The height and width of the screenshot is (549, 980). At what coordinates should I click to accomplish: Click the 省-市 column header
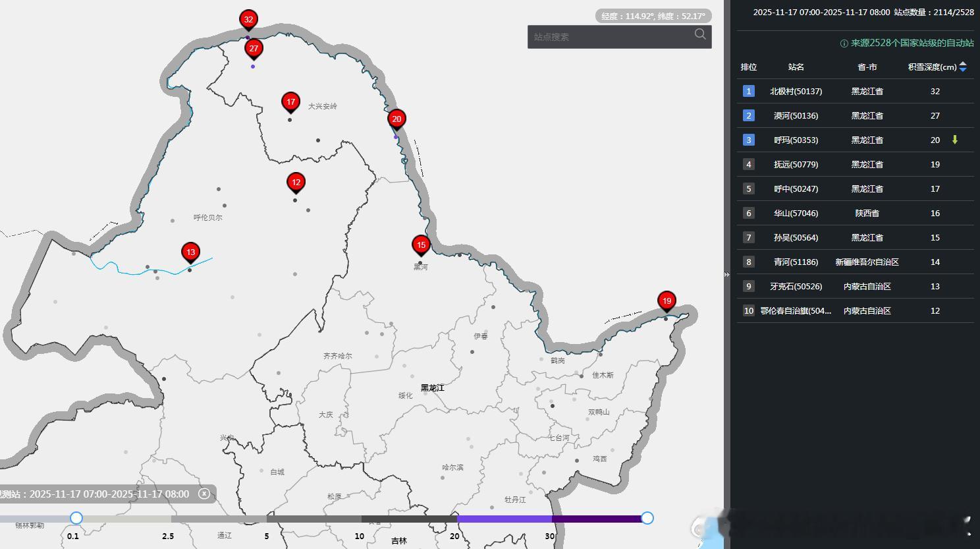point(867,67)
